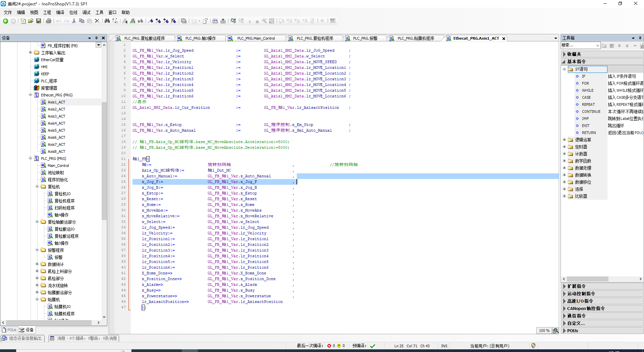This screenshot has height=352, width=644.
Task: Expand the 收藏夹 toolbox section
Action: click(x=602, y=54)
